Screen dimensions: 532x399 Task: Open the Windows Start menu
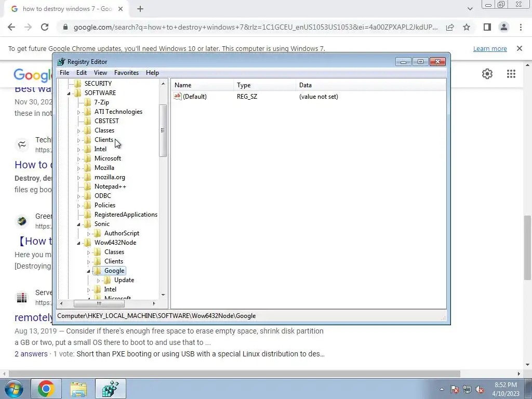14,389
